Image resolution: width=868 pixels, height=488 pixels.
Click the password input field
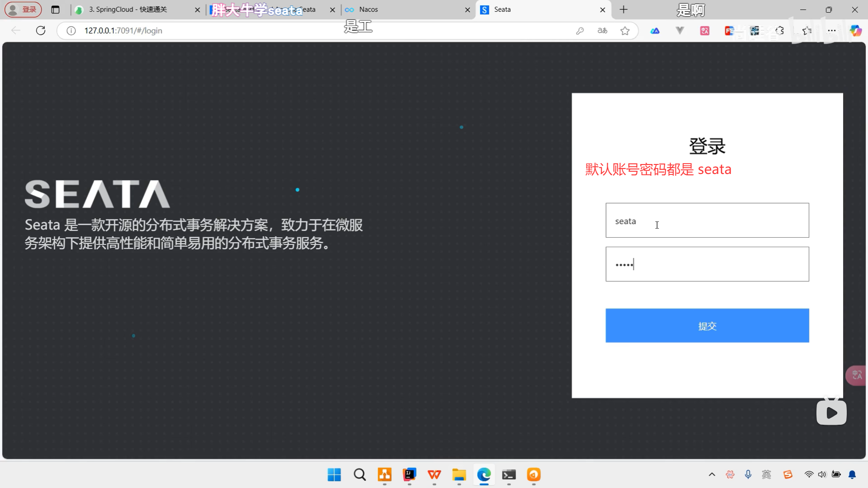pyautogui.click(x=707, y=264)
